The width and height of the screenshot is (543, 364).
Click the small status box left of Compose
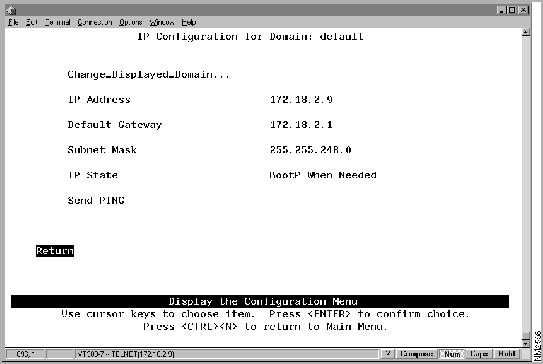coord(388,354)
